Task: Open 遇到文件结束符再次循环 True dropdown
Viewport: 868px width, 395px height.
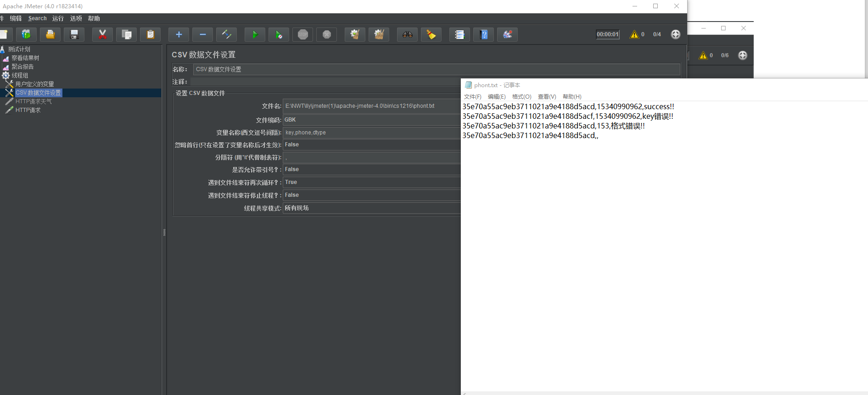Action: (x=372, y=182)
